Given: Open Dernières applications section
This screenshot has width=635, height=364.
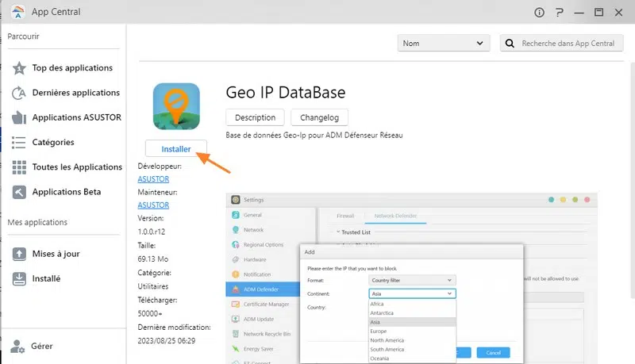Looking at the screenshot, I should (x=66, y=93).
